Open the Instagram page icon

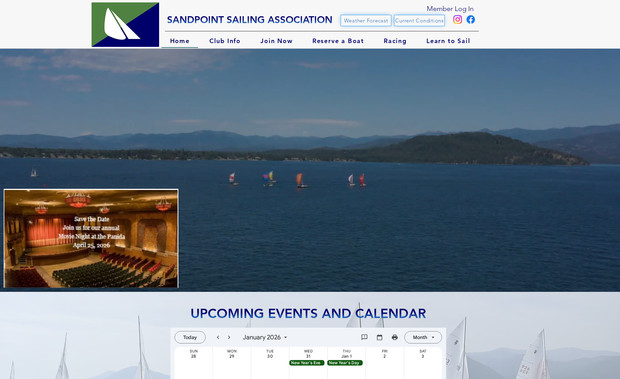[457, 19]
